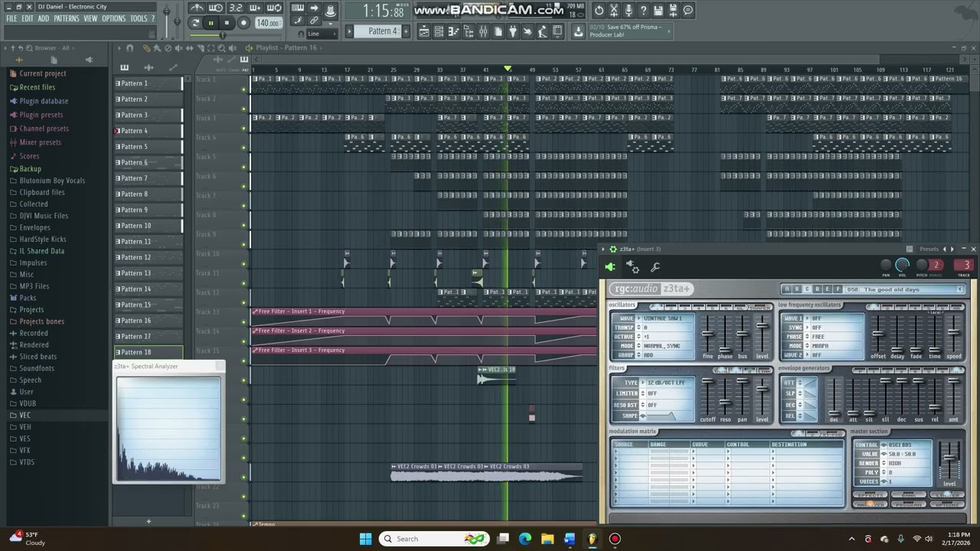Select bank C button in z3ta+
Screen dimensions: 980x551
[807, 289]
